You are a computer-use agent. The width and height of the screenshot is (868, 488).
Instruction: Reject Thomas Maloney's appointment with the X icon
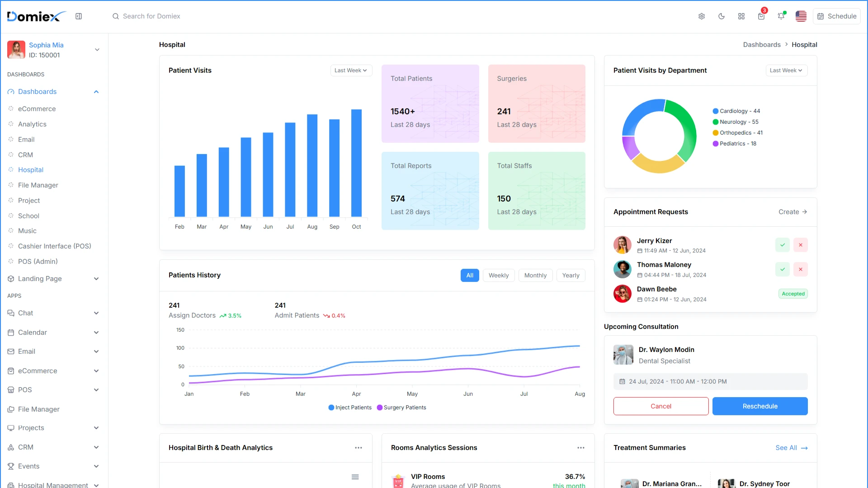pos(801,269)
